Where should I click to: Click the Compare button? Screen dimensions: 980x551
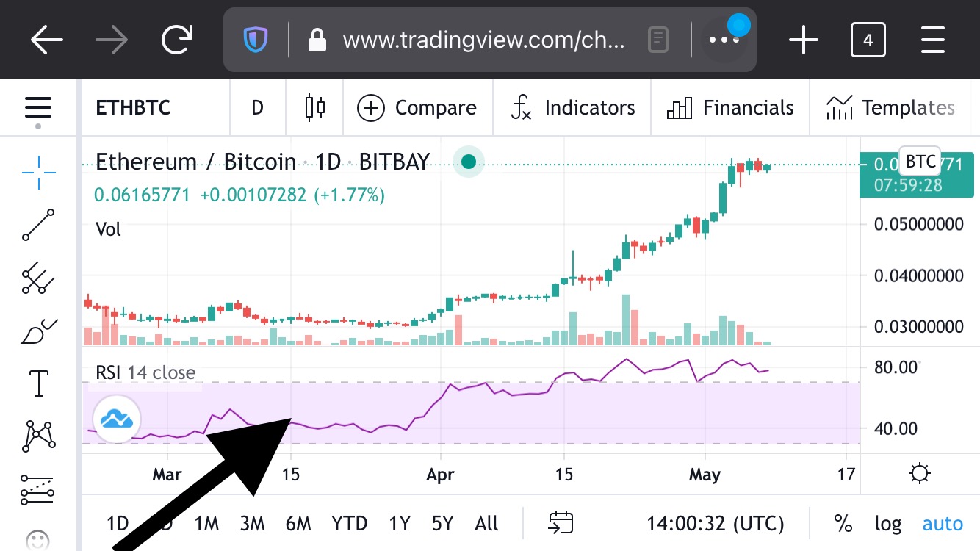417,108
